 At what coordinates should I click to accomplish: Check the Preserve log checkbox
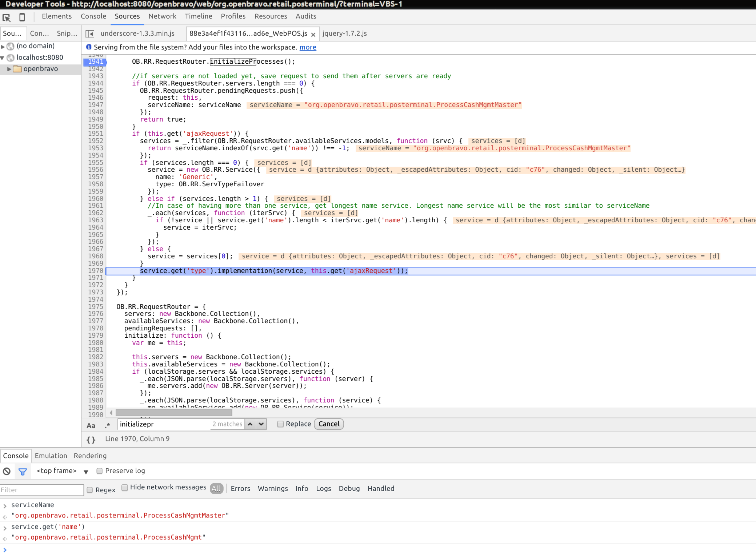point(99,471)
